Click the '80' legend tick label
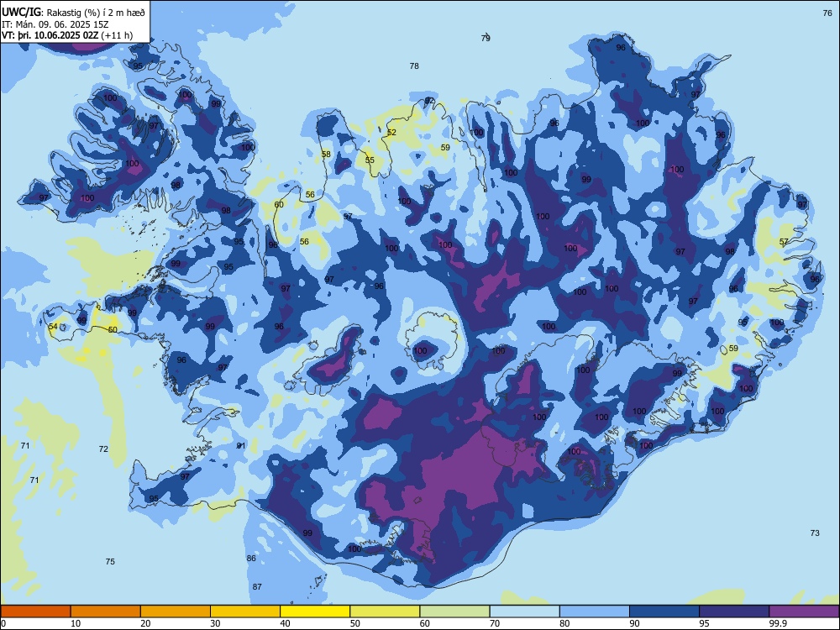840x630 pixels. pyautogui.click(x=564, y=623)
